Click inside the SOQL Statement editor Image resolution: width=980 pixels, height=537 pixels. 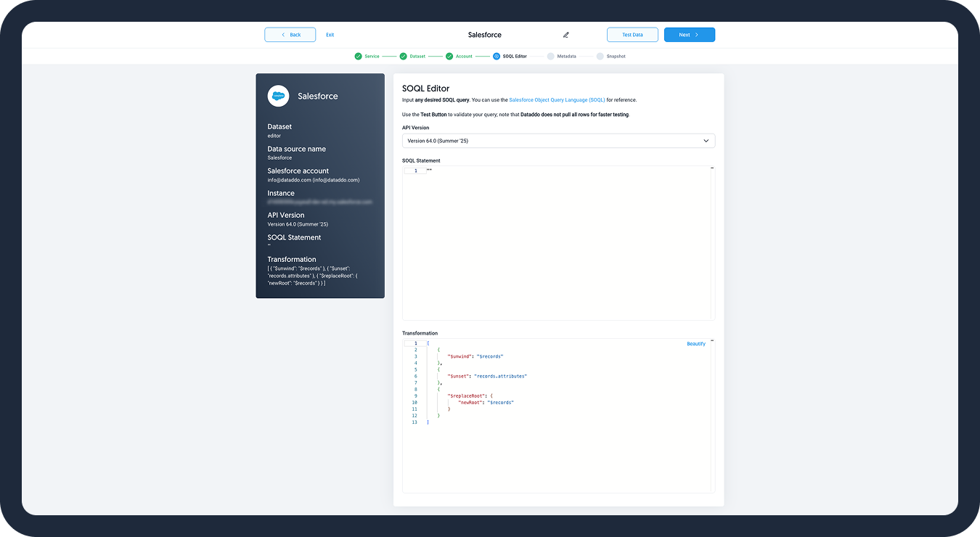coord(558,243)
